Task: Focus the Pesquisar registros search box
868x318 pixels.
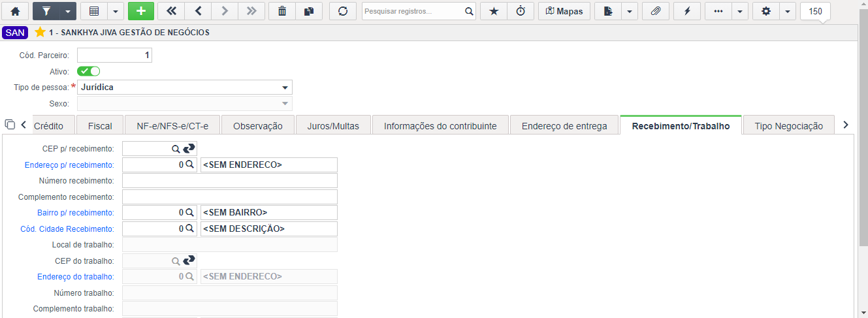Action: (413, 11)
